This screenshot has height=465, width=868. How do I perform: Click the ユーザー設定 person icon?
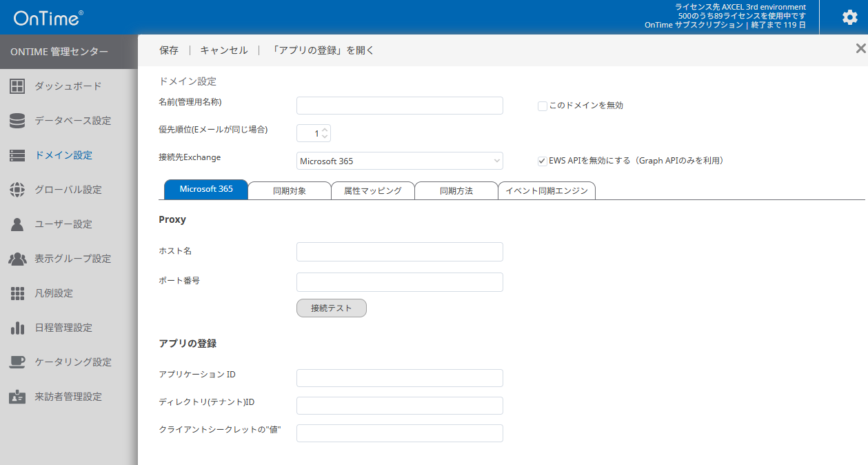17,224
